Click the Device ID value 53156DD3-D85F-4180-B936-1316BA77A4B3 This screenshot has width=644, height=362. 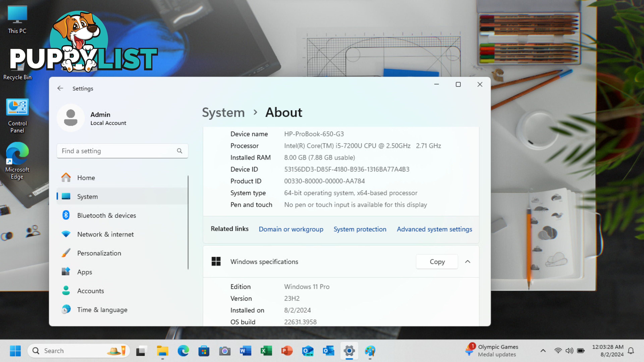(x=347, y=169)
